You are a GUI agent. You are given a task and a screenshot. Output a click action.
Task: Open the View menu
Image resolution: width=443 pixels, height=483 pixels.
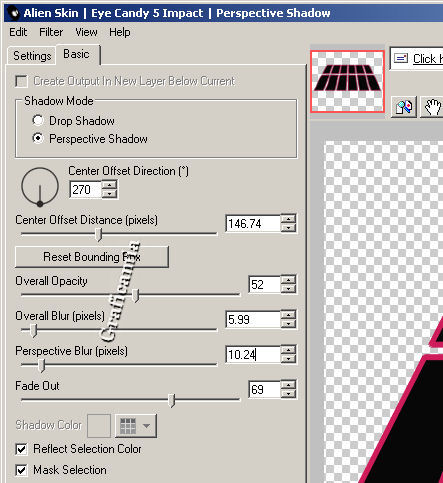click(x=86, y=32)
